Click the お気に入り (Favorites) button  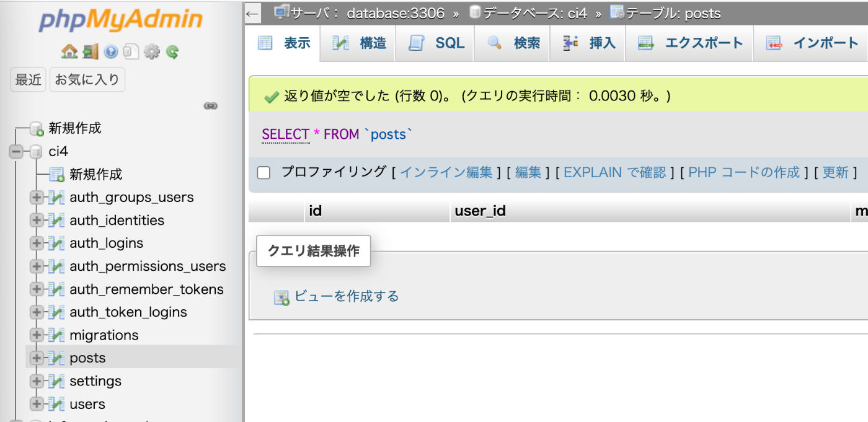tap(87, 80)
